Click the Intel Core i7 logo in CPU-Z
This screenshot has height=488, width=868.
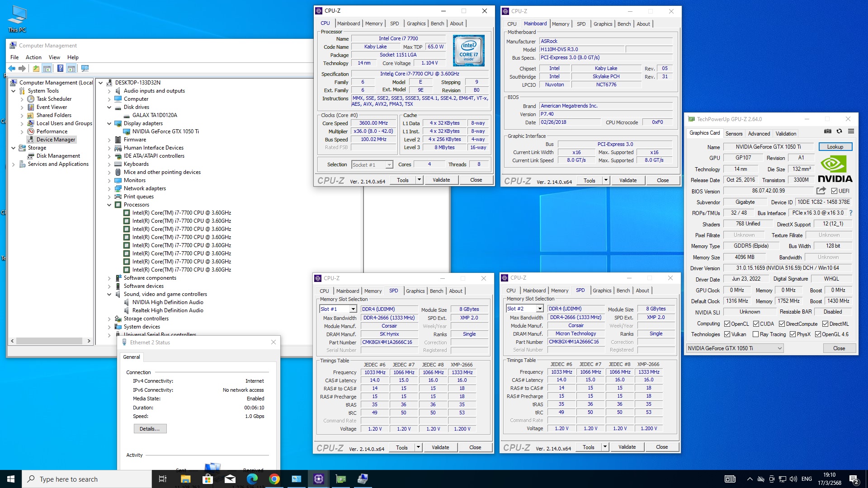469,51
